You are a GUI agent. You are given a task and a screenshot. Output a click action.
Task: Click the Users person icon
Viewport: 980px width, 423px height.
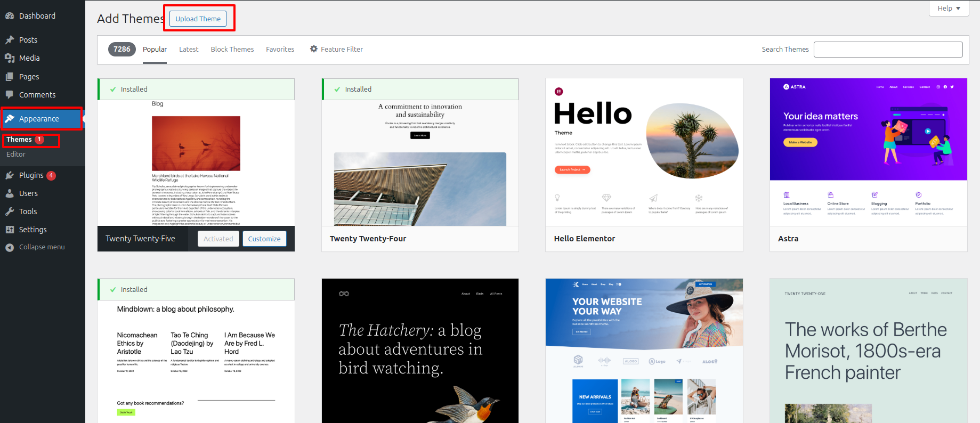[10, 193]
